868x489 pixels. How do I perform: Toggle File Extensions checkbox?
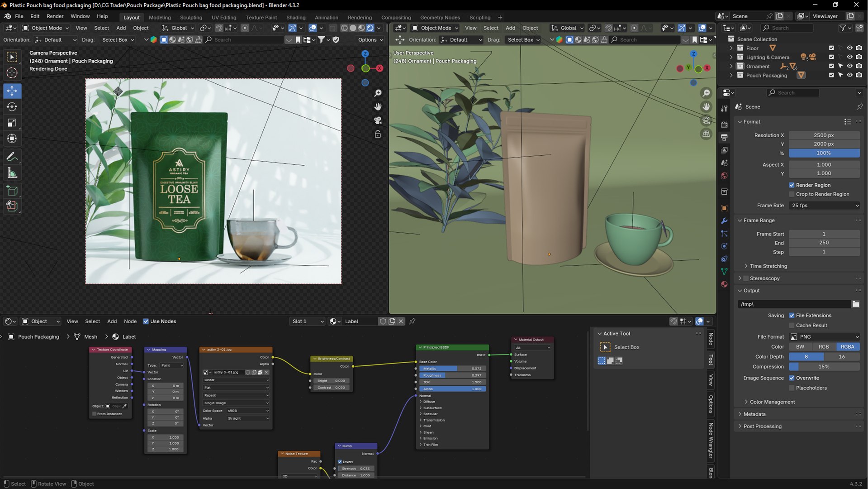click(792, 316)
